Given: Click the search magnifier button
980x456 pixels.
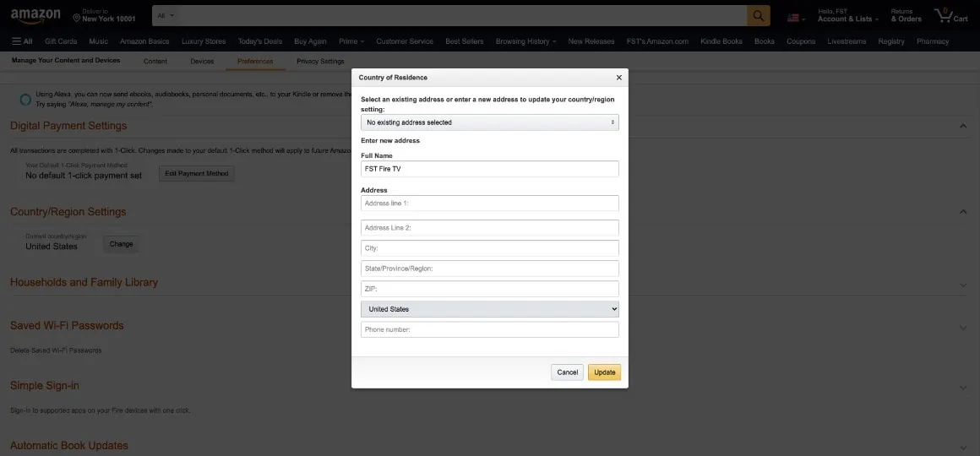Looking at the screenshot, I should pos(758,15).
